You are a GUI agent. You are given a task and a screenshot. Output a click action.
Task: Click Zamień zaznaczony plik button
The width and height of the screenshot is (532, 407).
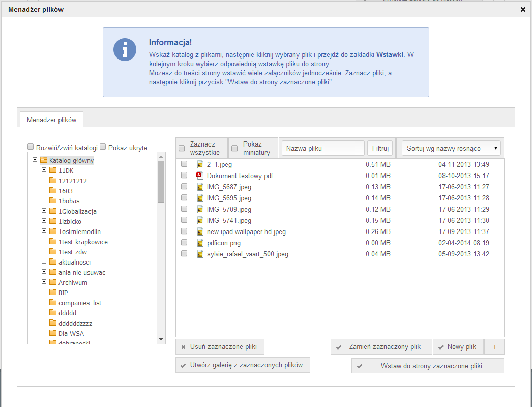tap(381, 347)
